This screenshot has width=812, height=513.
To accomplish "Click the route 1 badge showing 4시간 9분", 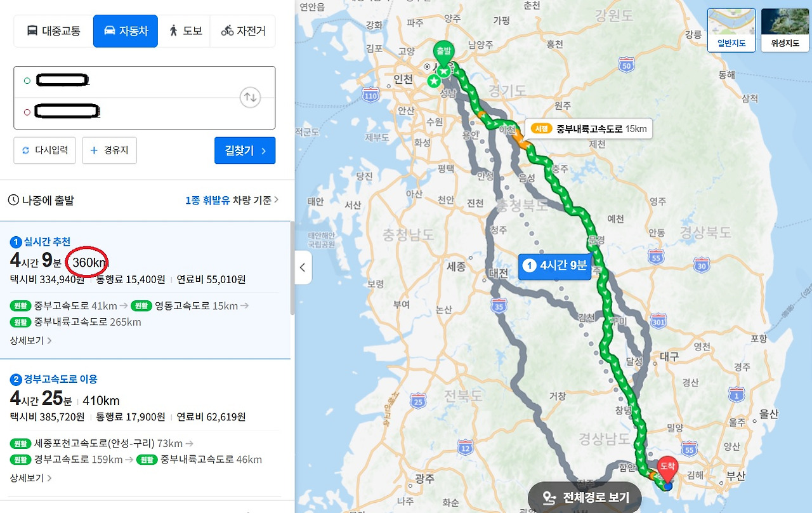I will [x=555, y=267].
